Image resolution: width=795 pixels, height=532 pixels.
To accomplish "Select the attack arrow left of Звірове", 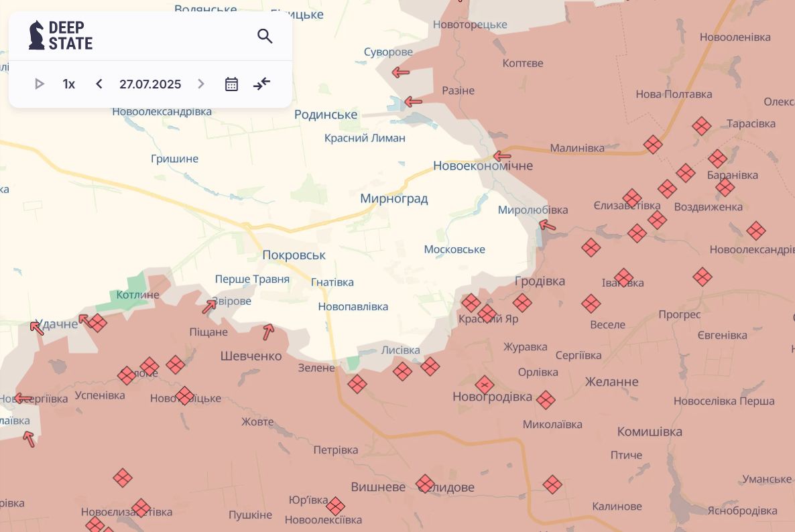I will [x=210, y=306].
